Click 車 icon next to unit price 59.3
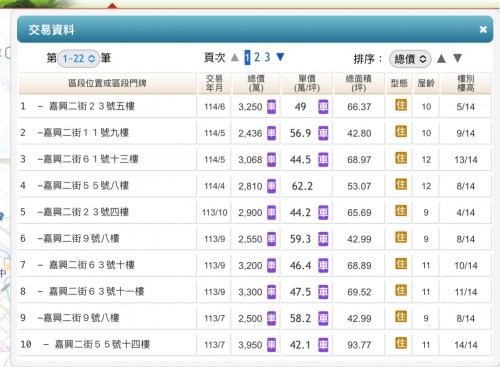 click(x=323, y=239)
